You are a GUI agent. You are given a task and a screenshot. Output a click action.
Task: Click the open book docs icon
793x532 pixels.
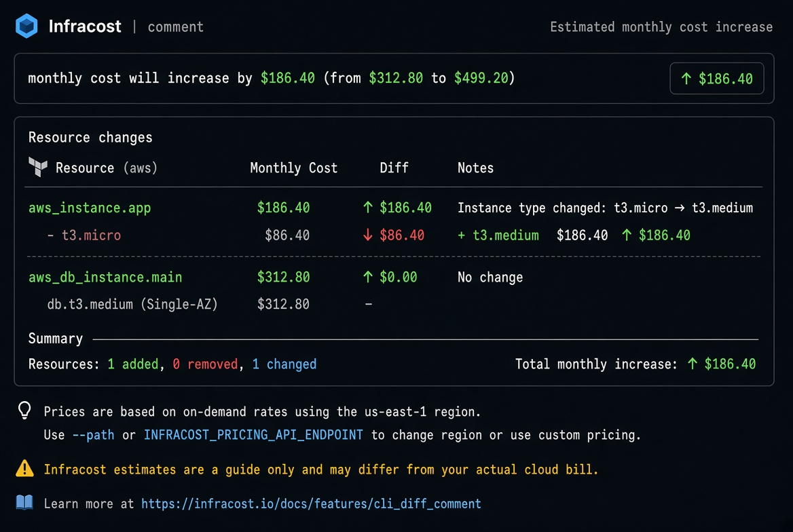24,503
